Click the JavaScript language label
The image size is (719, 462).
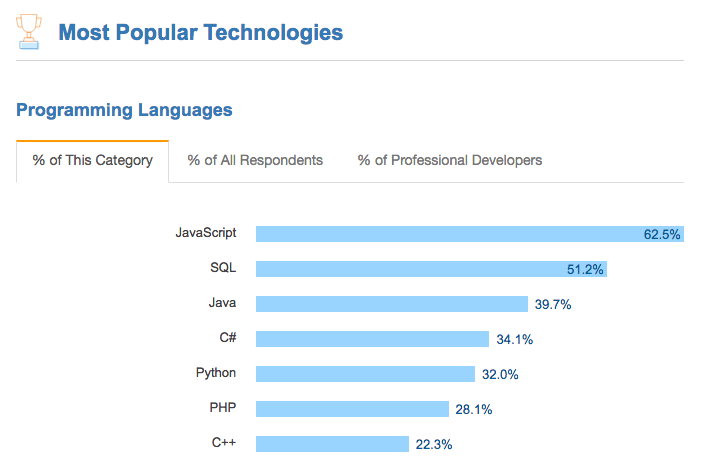pos(206,233)
